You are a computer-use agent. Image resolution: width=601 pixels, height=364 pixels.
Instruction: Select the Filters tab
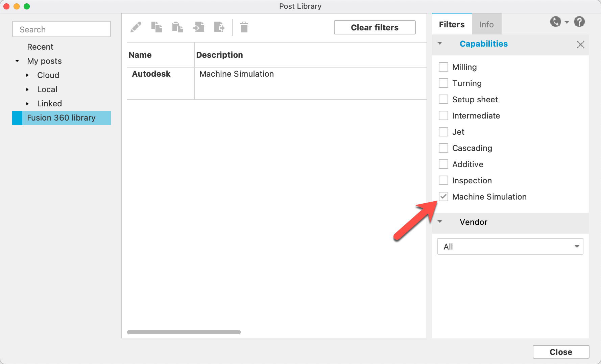tap(451, 24)
